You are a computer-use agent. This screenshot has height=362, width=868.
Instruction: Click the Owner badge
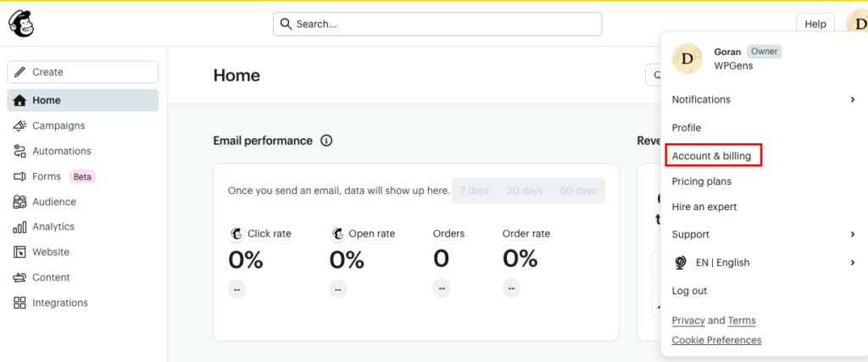pyautogui.click(x=765, y=52)
